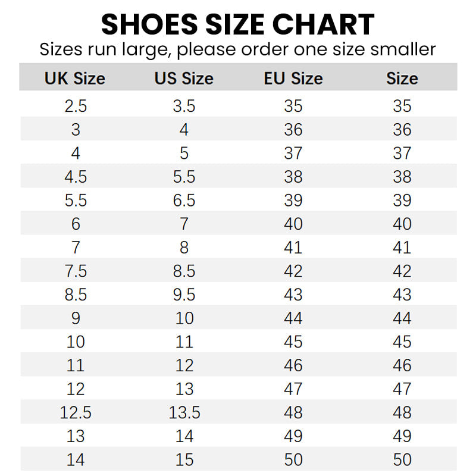Select 41 in the last Size column
The width and height of the screenshot is (476, 476).
tap(402, 248)
